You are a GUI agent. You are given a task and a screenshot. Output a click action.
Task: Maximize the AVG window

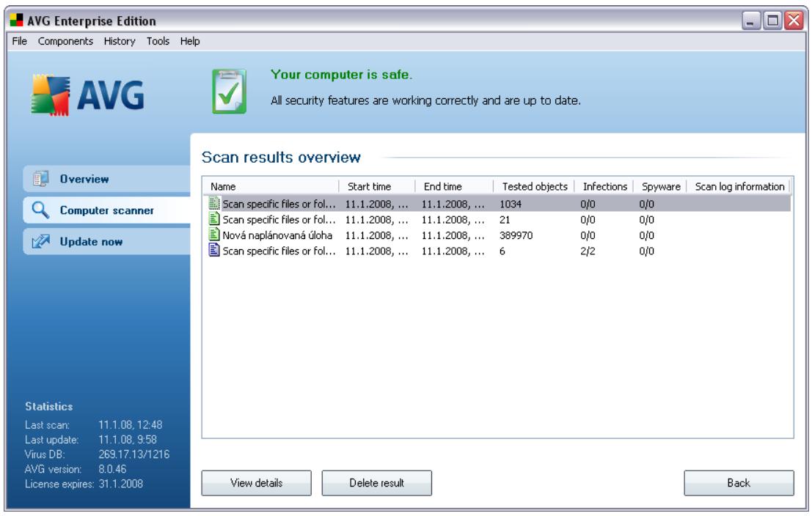click(x=772, y=21)
